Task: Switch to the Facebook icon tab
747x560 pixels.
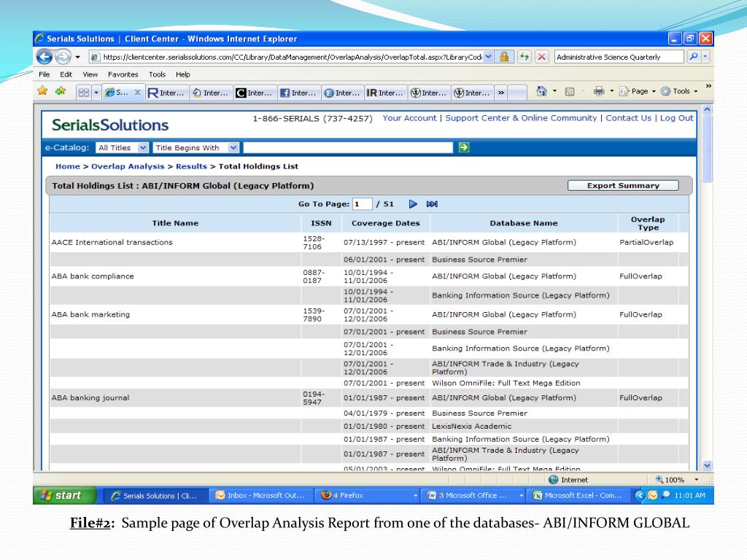Action: tap(298, 93)
